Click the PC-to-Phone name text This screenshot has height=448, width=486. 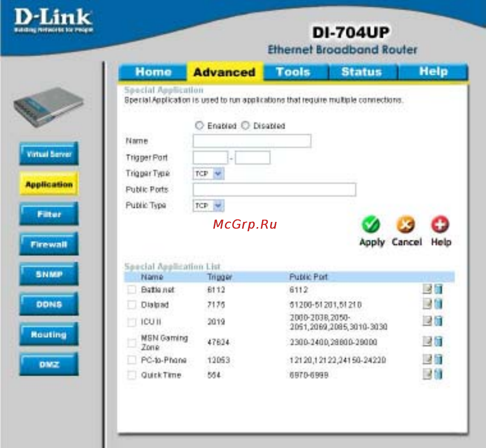pyautogui.click(x=164, y=360)
